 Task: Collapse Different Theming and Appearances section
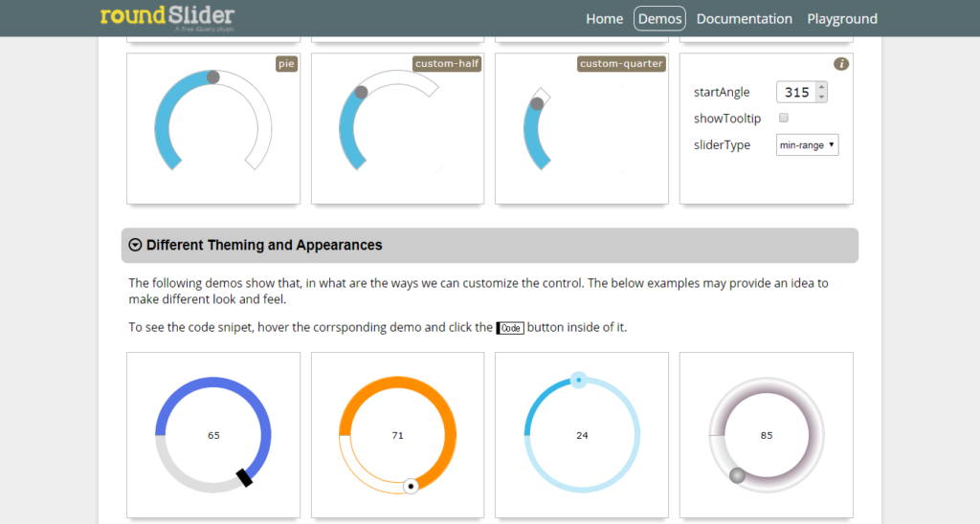[135, 245]
